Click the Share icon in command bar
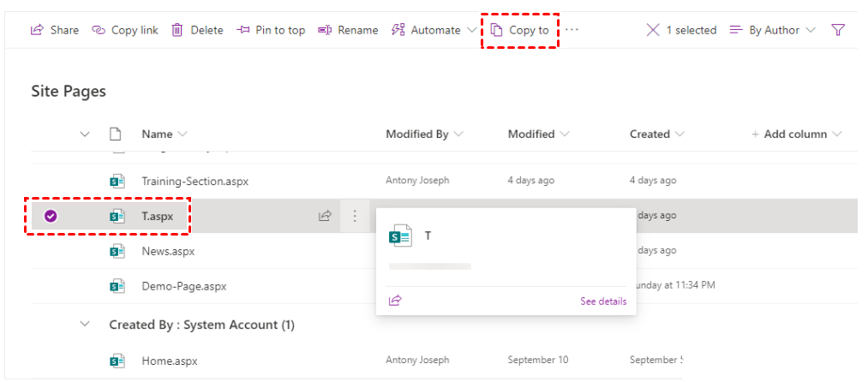 coord(38,30)
